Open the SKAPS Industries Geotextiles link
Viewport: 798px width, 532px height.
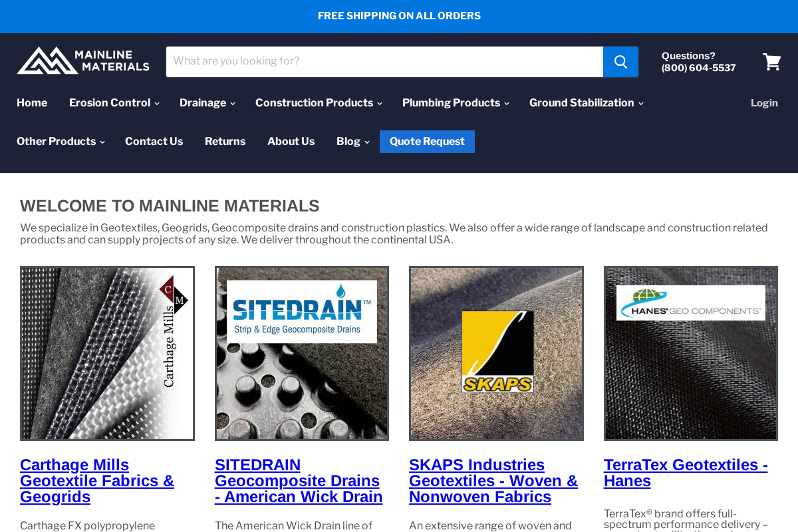(493, 480)
